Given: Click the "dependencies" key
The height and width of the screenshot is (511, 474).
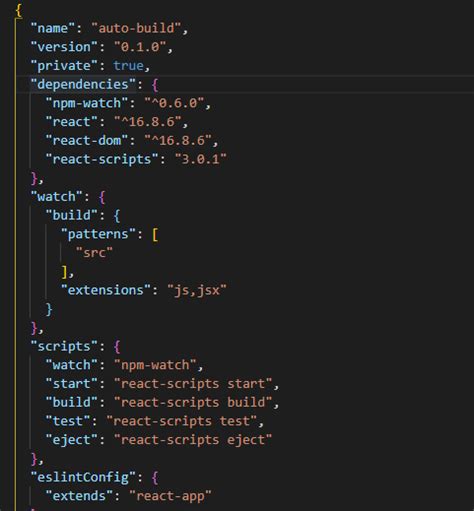Looking at the screenshot, I should pyautogui.click(x=83, y=84).
